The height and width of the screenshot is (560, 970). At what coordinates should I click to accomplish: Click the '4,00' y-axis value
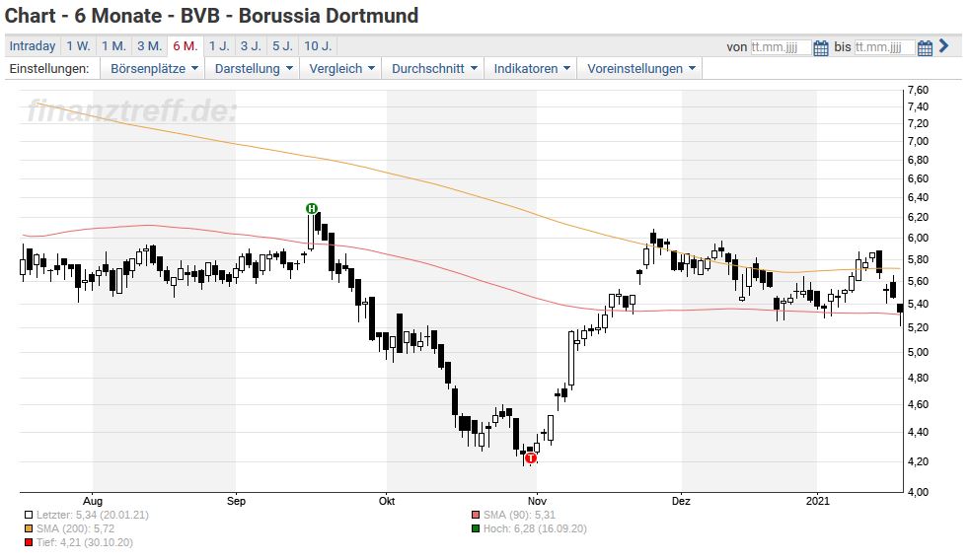[918, 492]
